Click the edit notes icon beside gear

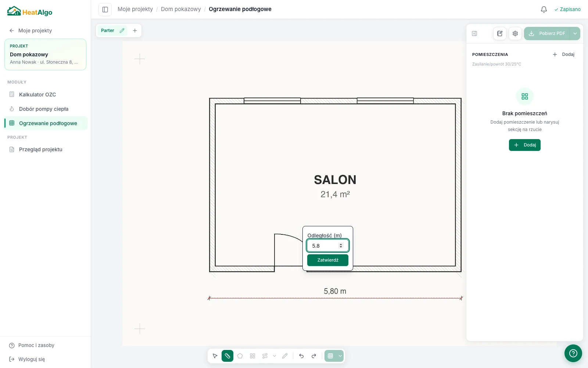500,33
